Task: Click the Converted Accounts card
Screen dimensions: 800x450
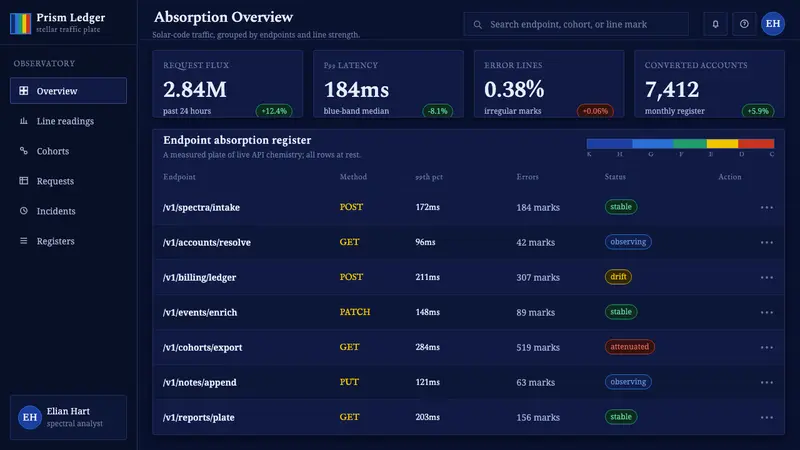Action: 709,84
